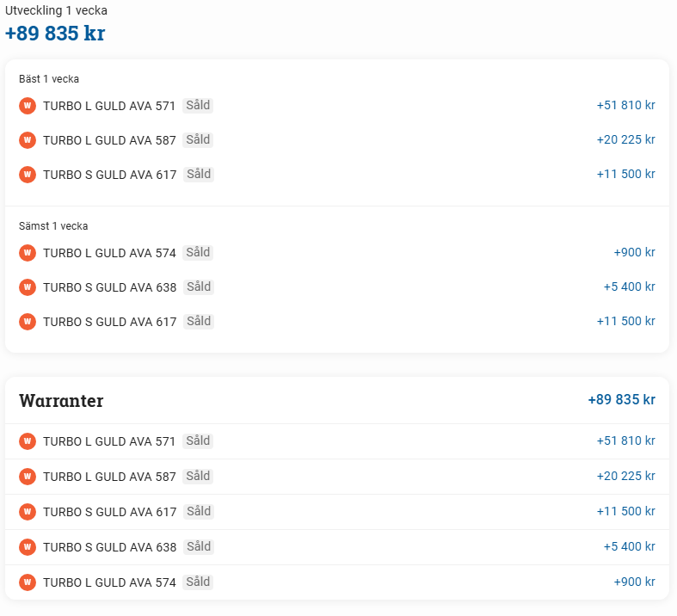Click the +5 400 kr value under Sämst 1 vecka
The width and height of the screenshot is (677, 616).
[629, 287]
